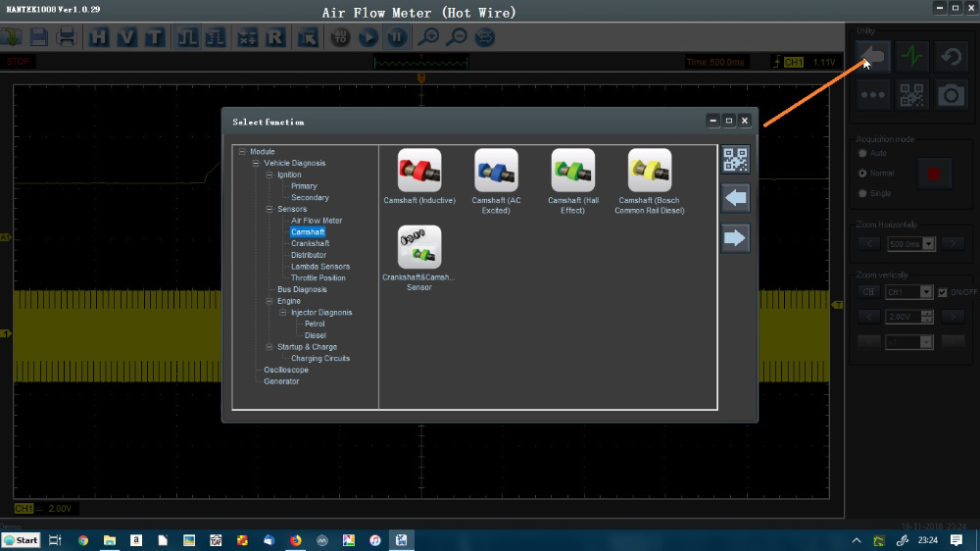Click the math operations icon in toolbar
Screen dimensions: 980x551
tap(248, 37)
